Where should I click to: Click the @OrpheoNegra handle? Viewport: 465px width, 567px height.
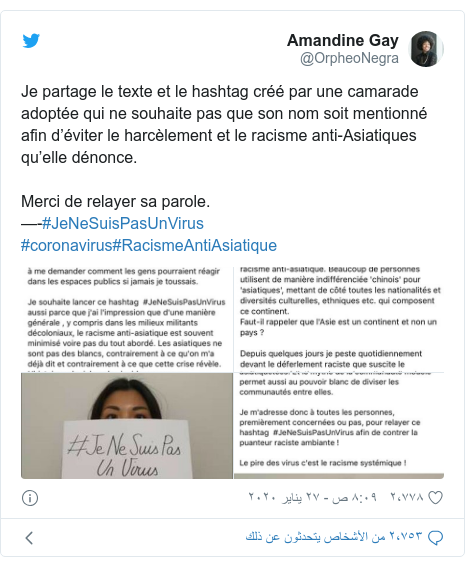[x=349, y=58]
